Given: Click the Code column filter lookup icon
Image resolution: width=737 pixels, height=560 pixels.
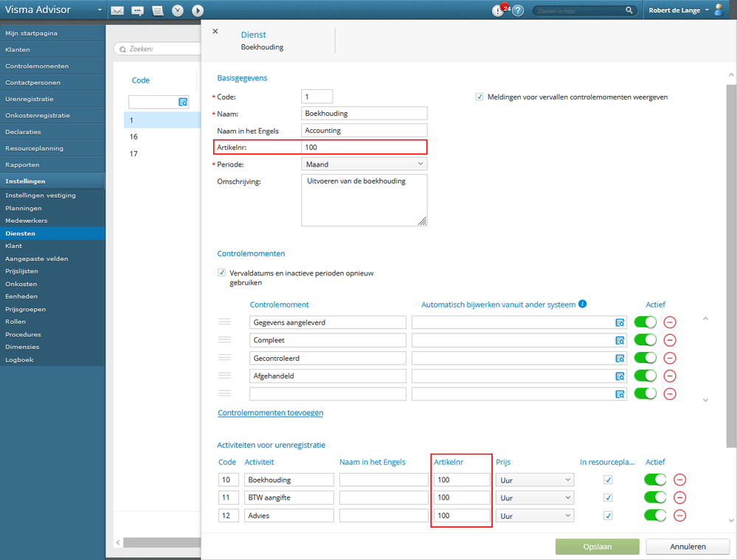Looking at the screenshot, I should [183, 102].
